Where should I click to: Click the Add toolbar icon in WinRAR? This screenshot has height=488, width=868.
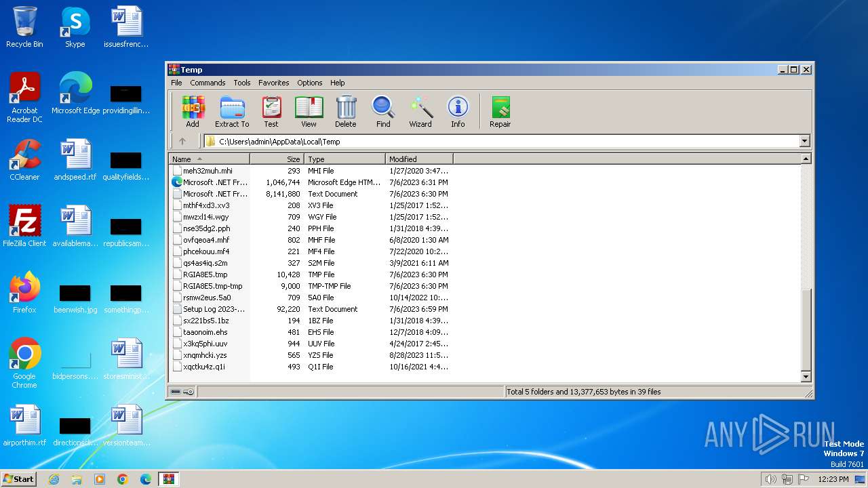(x=193, y=112)
